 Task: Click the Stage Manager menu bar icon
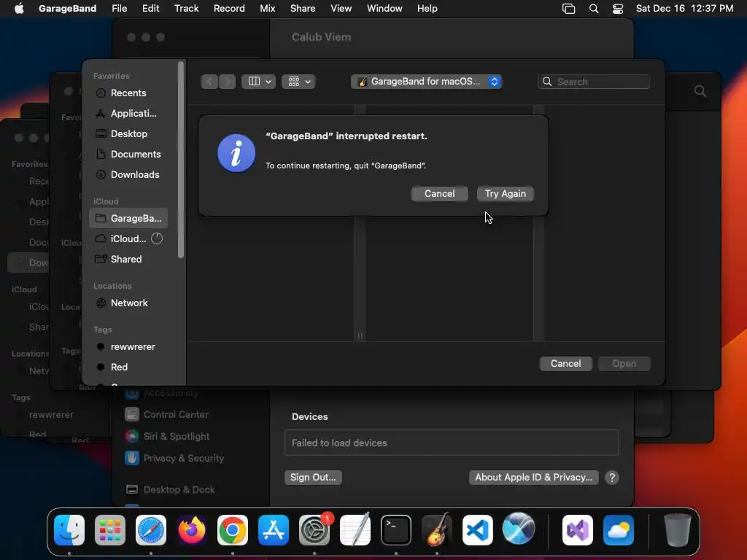click(568, 9)
